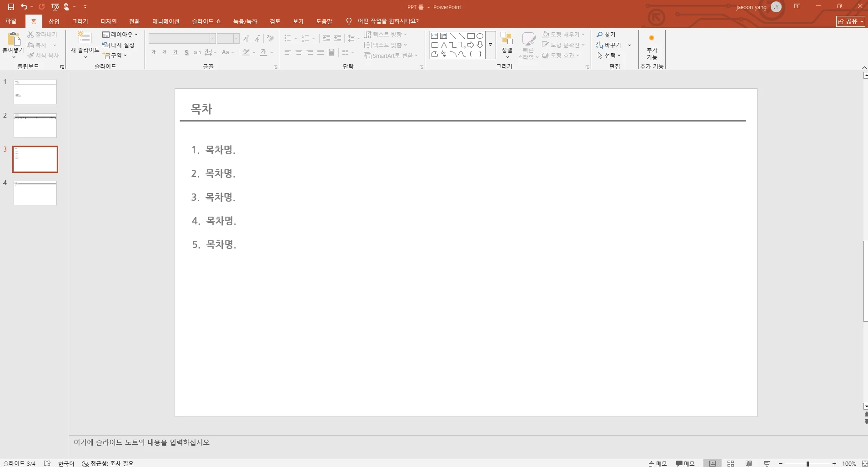This screenshot has height=467, width=868.
Task: Center align text in paragraph group
Action: [299, 52]
